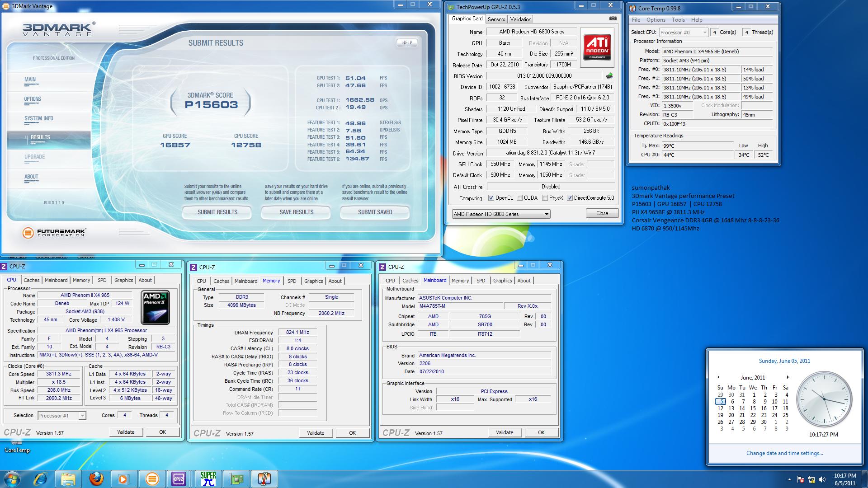
Task: Toggle the CUDA checkbox in GPU-Z
Action: tap(519, 198)
